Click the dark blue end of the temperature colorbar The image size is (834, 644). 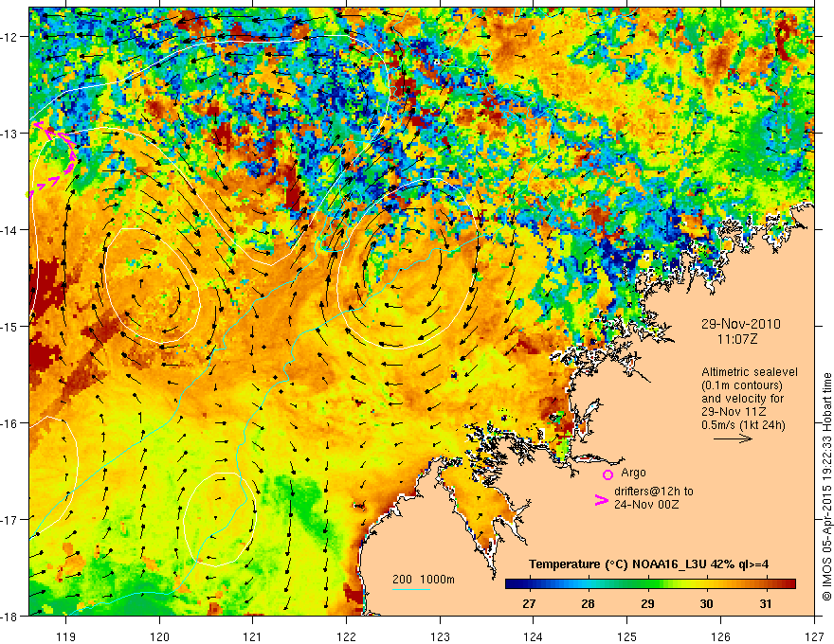[514, 584]
